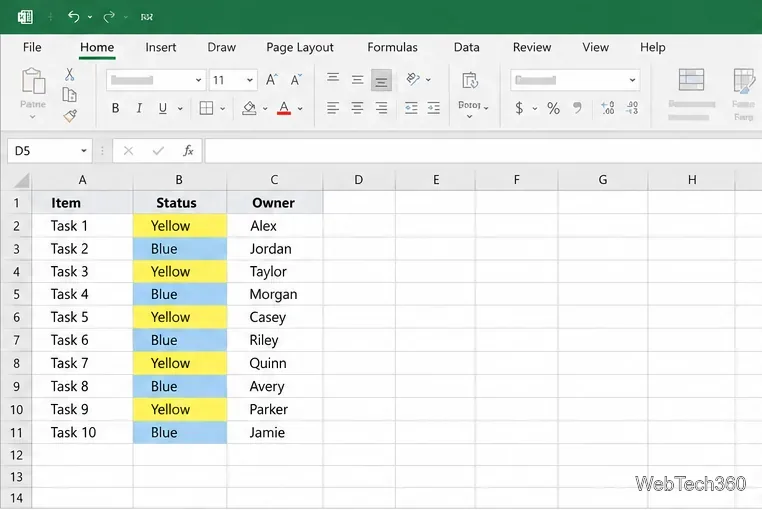Open the File menu
The height and width of the screenshot is (510, 762).
point(32,47)
